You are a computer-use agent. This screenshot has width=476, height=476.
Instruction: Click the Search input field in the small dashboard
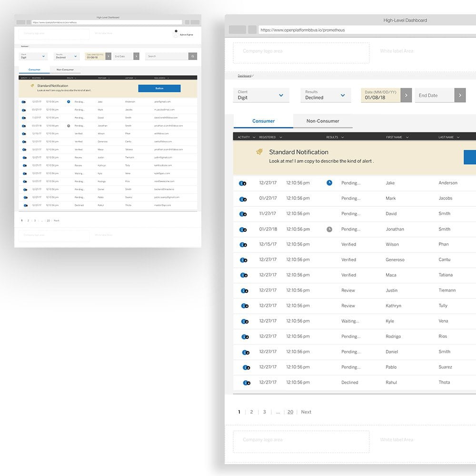point(167,56)
